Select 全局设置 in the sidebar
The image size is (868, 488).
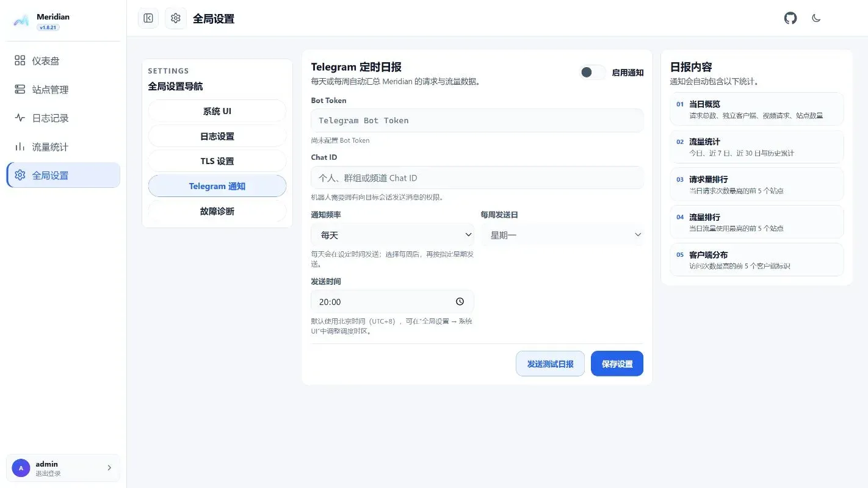tap(63, 176)
